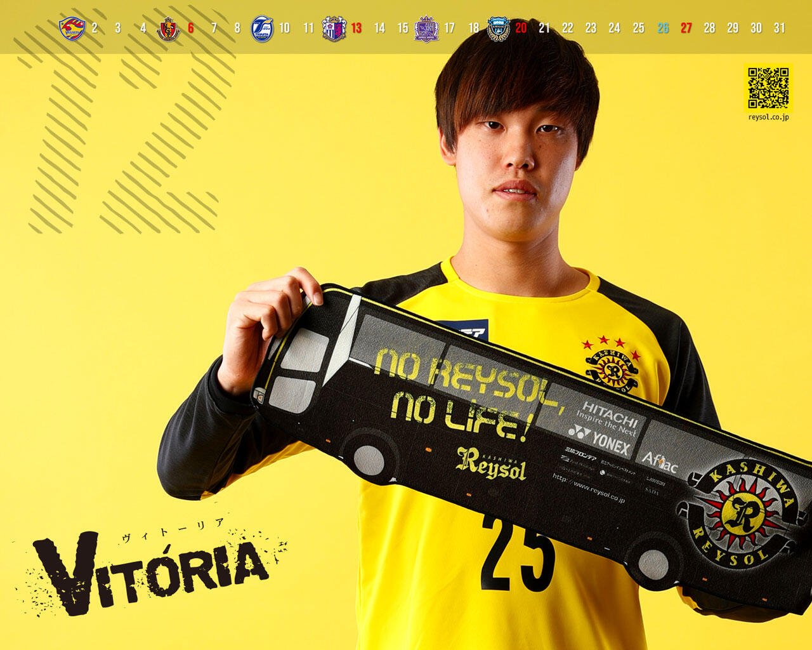Select the Oita Trinita match day logo
The width and height of the screenshot is (812, 650).
[262, 29]
